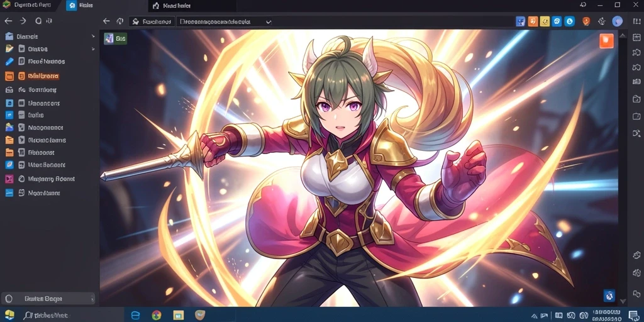644x322 pixels.
Task: Click the sidebar back arrow
Action: click(8, 21)
